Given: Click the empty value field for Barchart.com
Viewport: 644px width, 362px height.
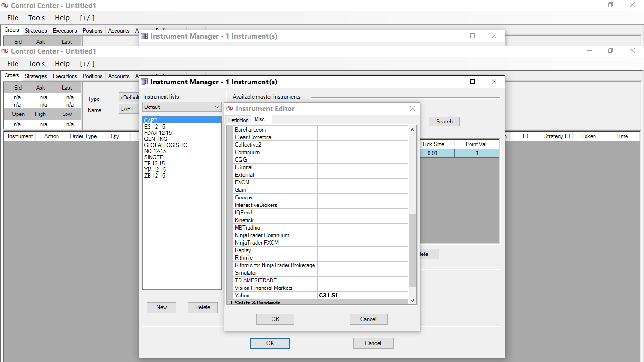Looking at the screenshot, I should tap(363, 130).
